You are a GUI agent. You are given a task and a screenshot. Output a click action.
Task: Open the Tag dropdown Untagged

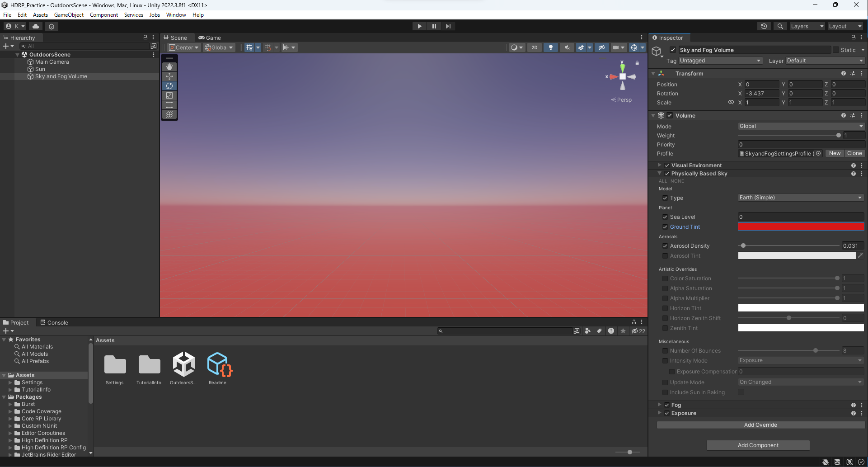720,61
